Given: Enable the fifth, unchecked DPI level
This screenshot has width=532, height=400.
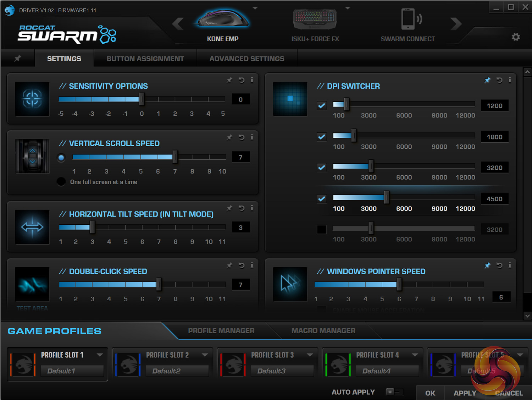Looking at the screenshot, I should tap(322, 230).
